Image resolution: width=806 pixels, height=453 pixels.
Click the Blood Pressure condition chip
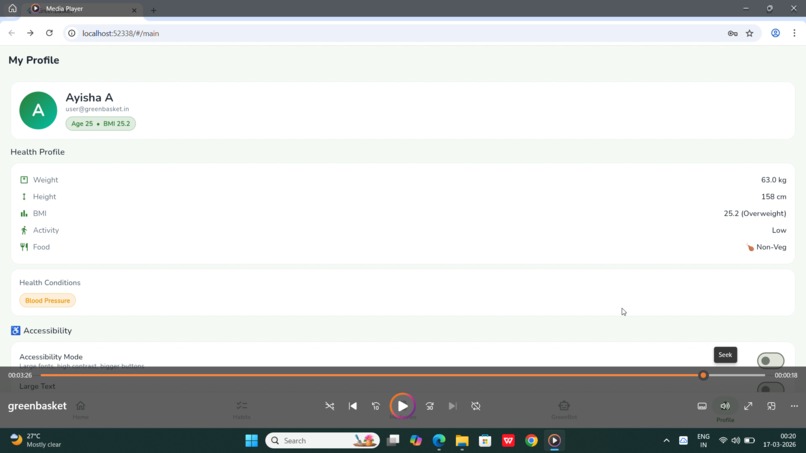(47, 300)
